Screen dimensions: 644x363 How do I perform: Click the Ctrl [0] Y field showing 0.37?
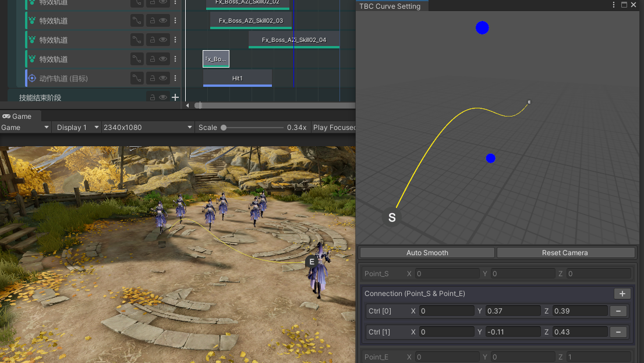(513, 311)
